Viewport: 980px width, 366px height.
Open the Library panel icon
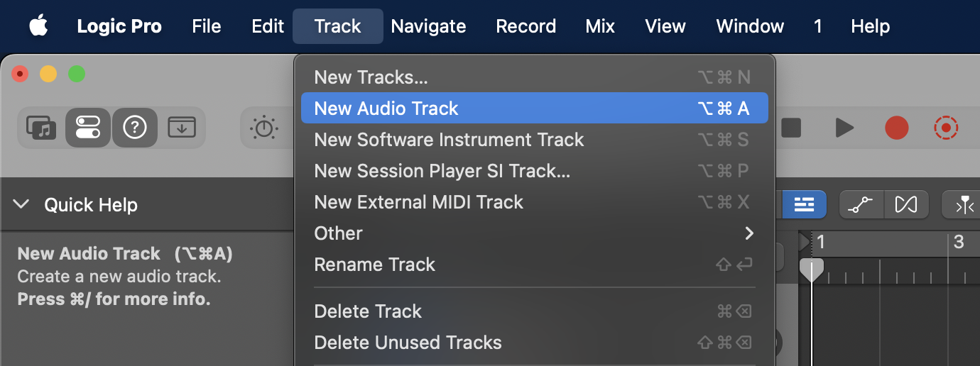click(41, 128)
